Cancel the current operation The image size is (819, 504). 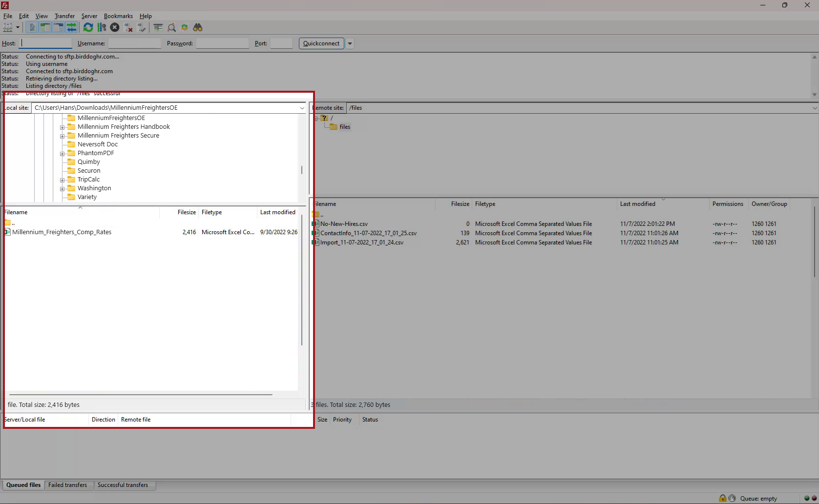pyautogui.click(x=115, y=27)
